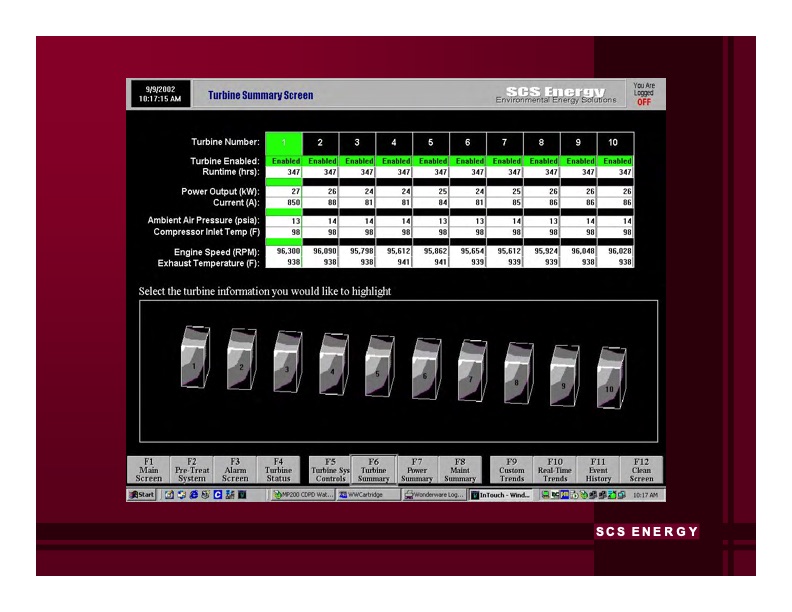
Task: Highlight Turbine Number 3 header cell
Action: tap(357, 143)
